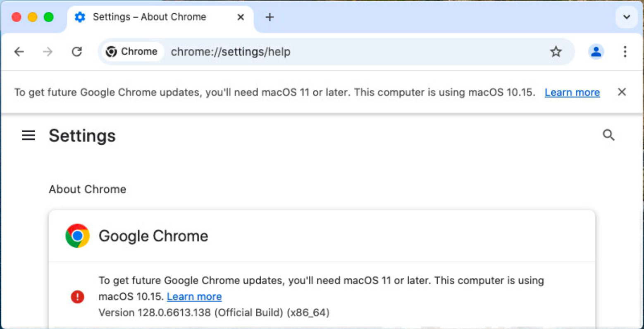Reload the page with the refresh icon
This screenshot has width=644, height=329.
click(x=77, y=52)
